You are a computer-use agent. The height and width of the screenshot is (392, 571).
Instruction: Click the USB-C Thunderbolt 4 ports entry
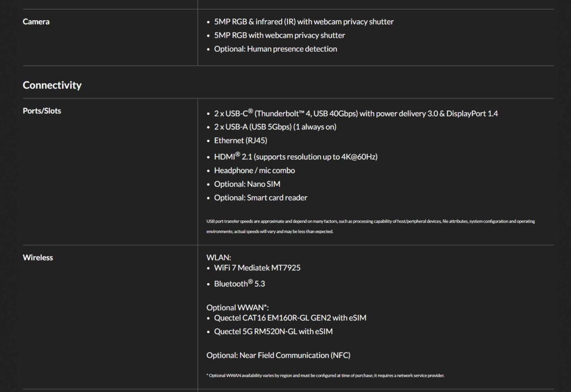point(355,114)
